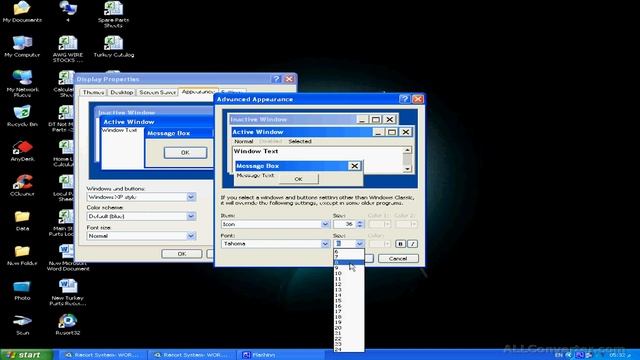
Task: Launch AnyDesk from the desktop
Action: coord(22,151)
